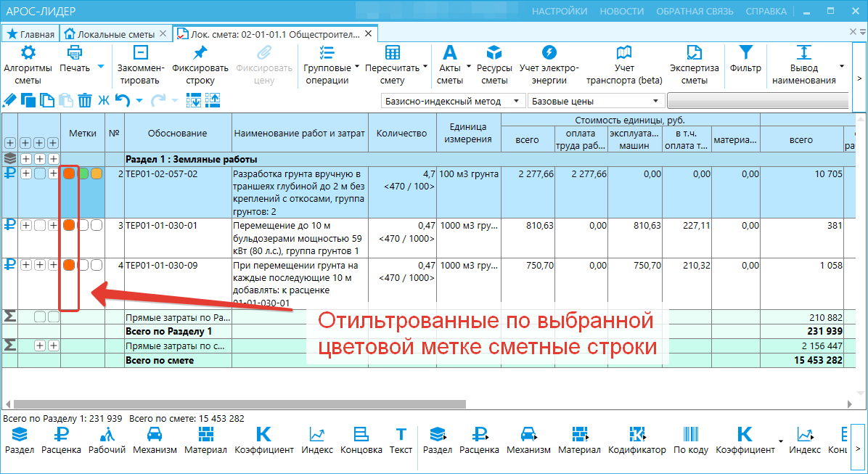Viewport: 868px width, 474px height.
Task: Click the copy documents icon
Action: pos(47,100)
